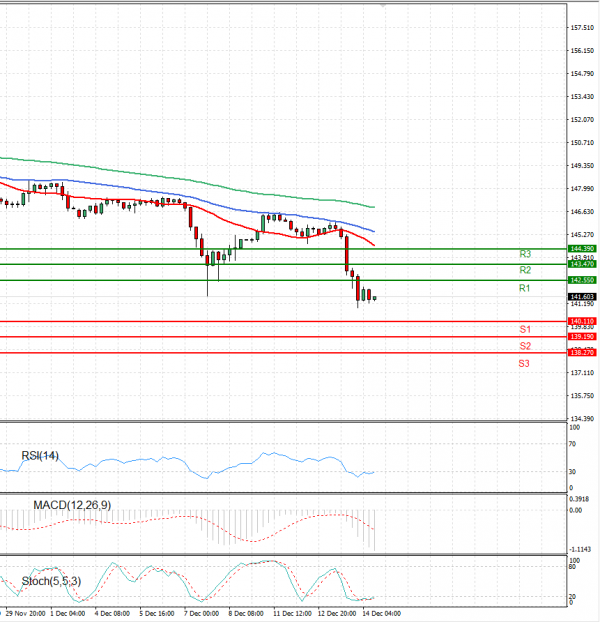Click the chart shift marker triangle at top

pos(382,6)
